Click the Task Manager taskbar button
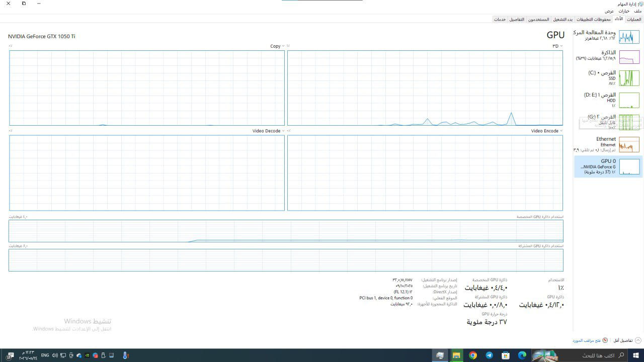Image resolution: width=644 pixels, height=362 pixels. (440, 355)
